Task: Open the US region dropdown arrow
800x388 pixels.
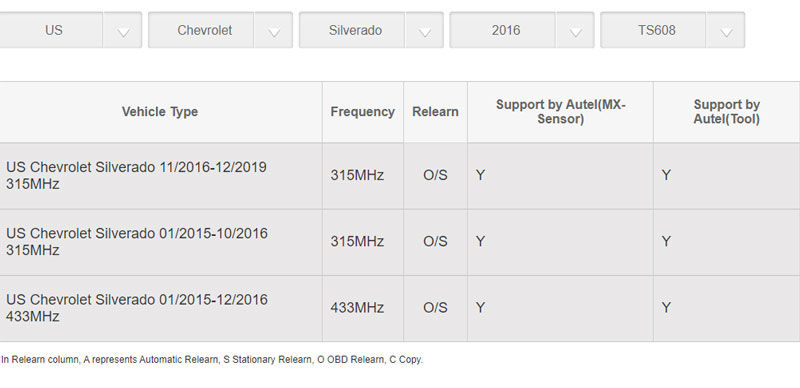Action: coord(122,30)
